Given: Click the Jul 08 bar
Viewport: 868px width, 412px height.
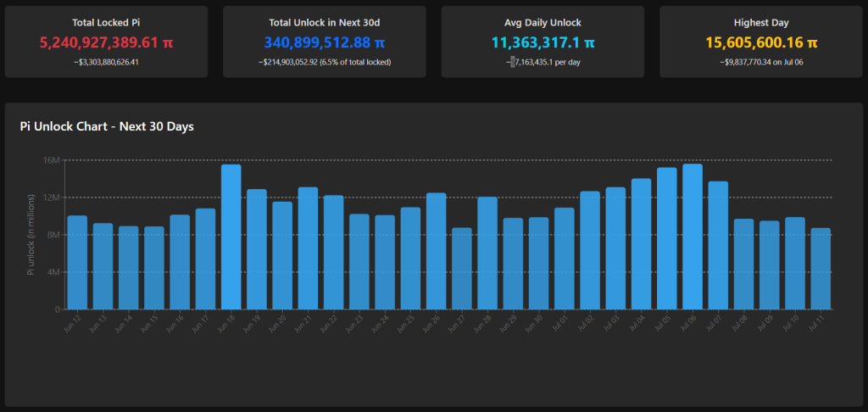Looking at the screenshot, I should [743, 264].
